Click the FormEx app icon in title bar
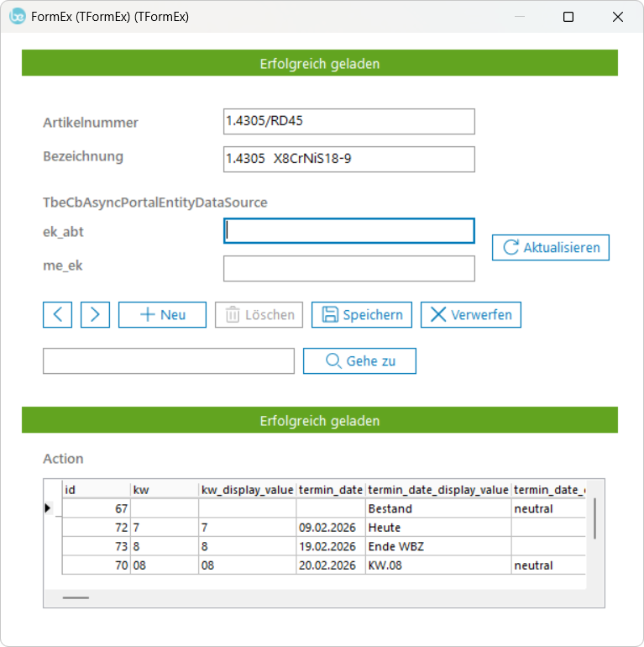The image size is (644, 647). (17, 17)
